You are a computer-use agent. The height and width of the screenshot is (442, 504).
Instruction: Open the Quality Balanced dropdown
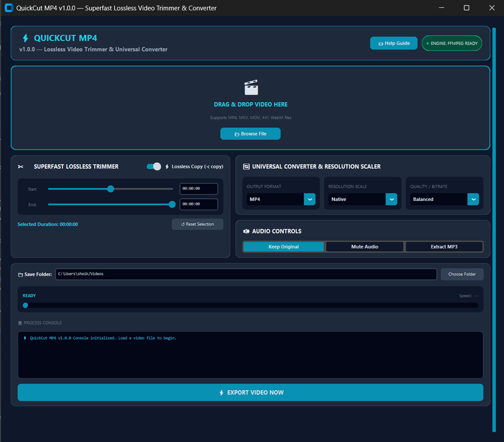coord(444,199)
